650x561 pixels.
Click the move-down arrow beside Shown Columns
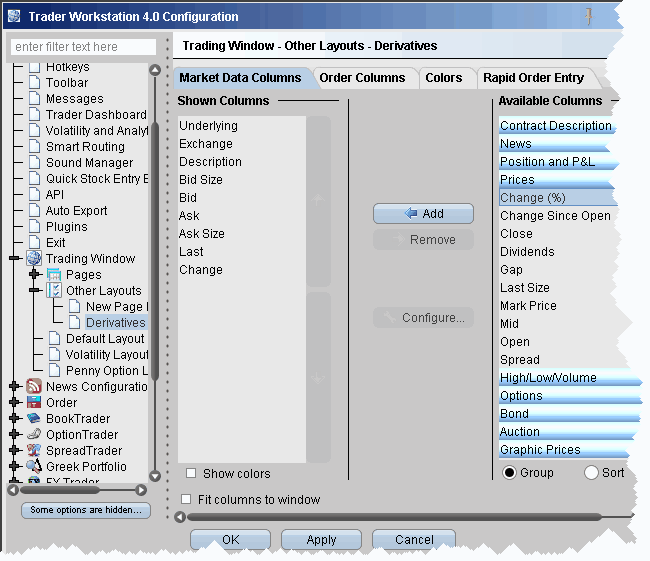coord(318,378)
